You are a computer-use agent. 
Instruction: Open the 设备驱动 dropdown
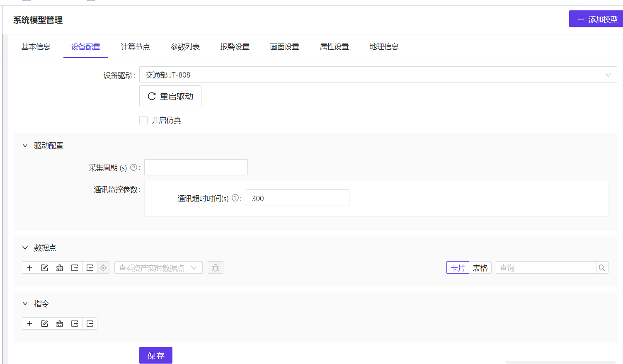378,75
